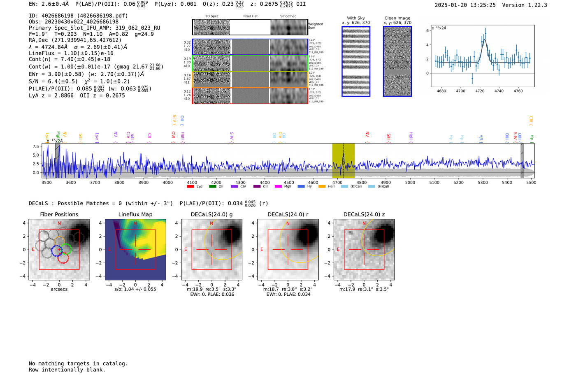576x392 pixels.
Task: Click the m:18.7 re:3.8" s:3.2" caption
Action: click(288, 289)
